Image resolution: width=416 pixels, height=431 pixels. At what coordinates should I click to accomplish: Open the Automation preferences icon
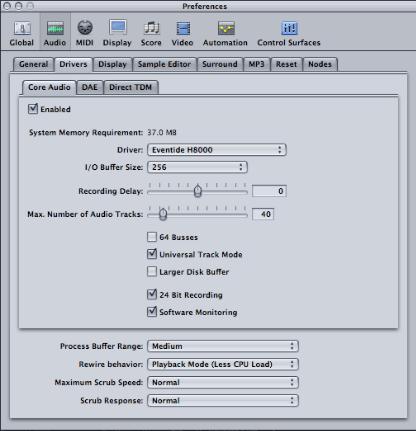click(226, 28)
